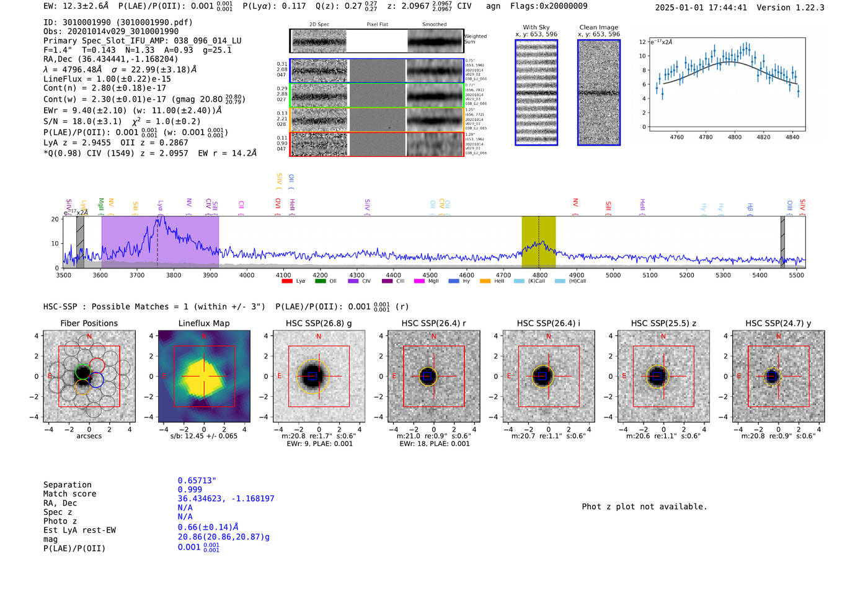Image resolution: width=868 pixels, height=591 pixels.
Task: Open the HSC SSP(26.8) g image
Action: (x=319, y=376)
